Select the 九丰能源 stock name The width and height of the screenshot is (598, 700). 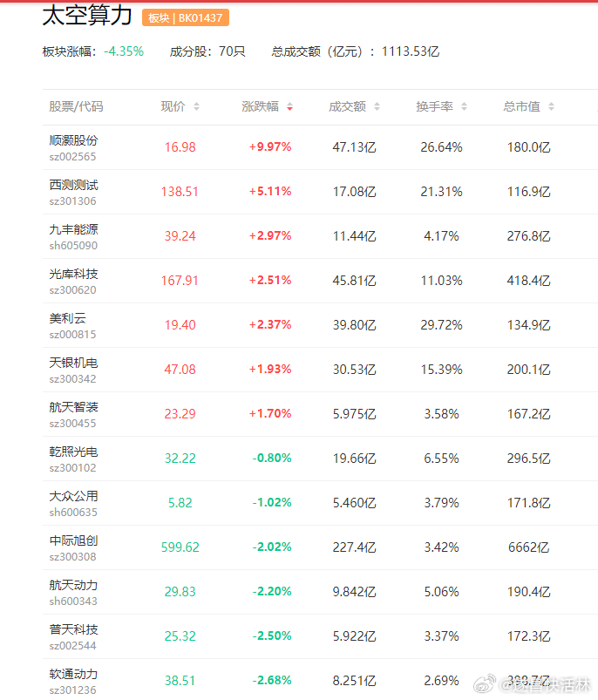[73, 229]
